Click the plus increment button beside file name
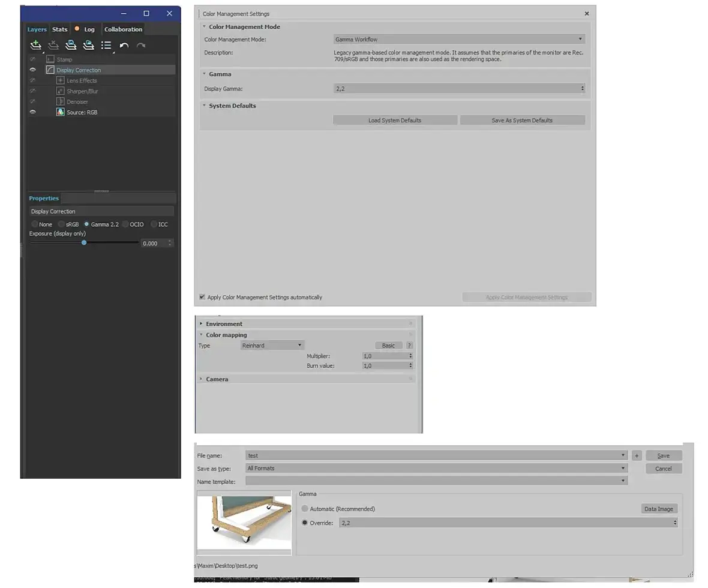 [x=637, y=455]
